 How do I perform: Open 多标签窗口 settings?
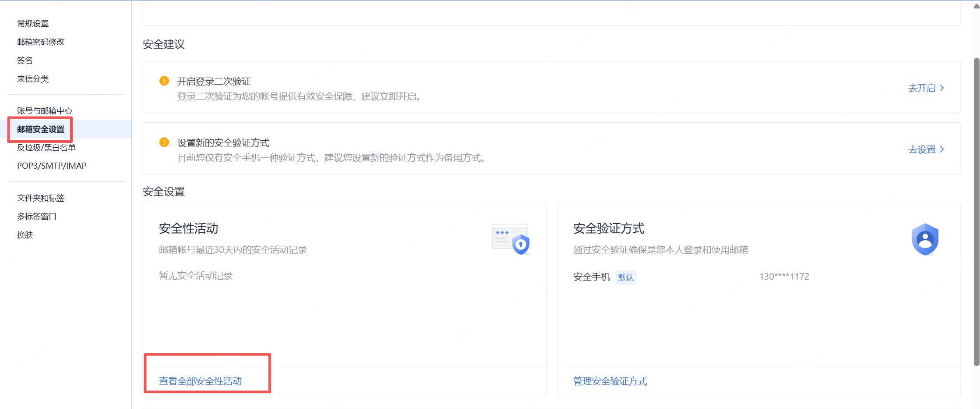(37, 217)
